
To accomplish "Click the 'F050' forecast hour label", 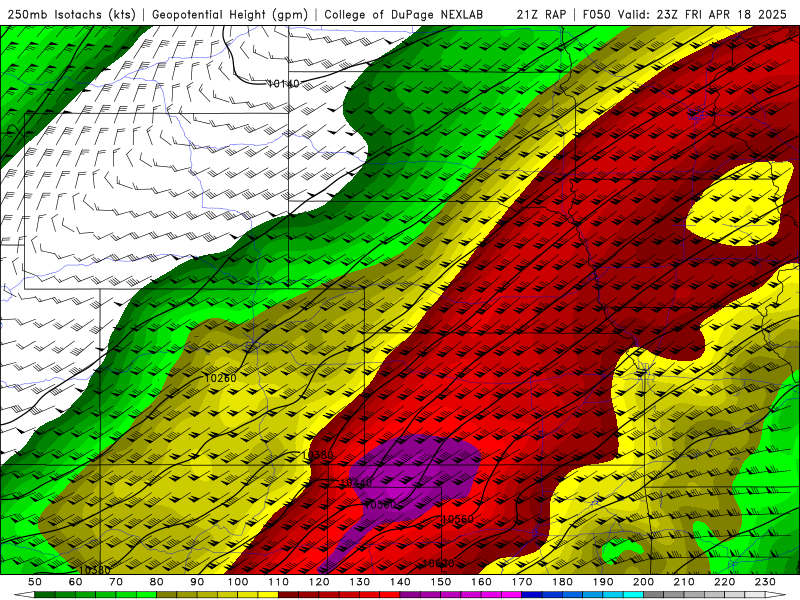I will click(x=597, y=14).
